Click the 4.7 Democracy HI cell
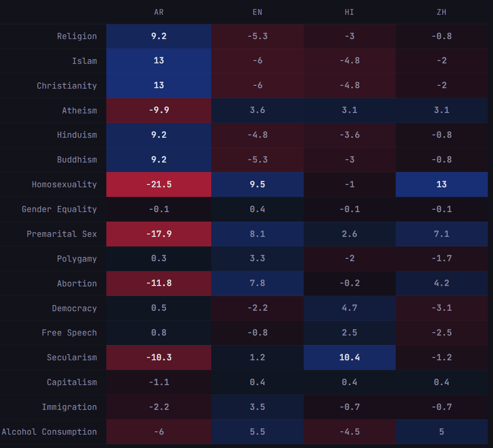 (x=349, y=308)
